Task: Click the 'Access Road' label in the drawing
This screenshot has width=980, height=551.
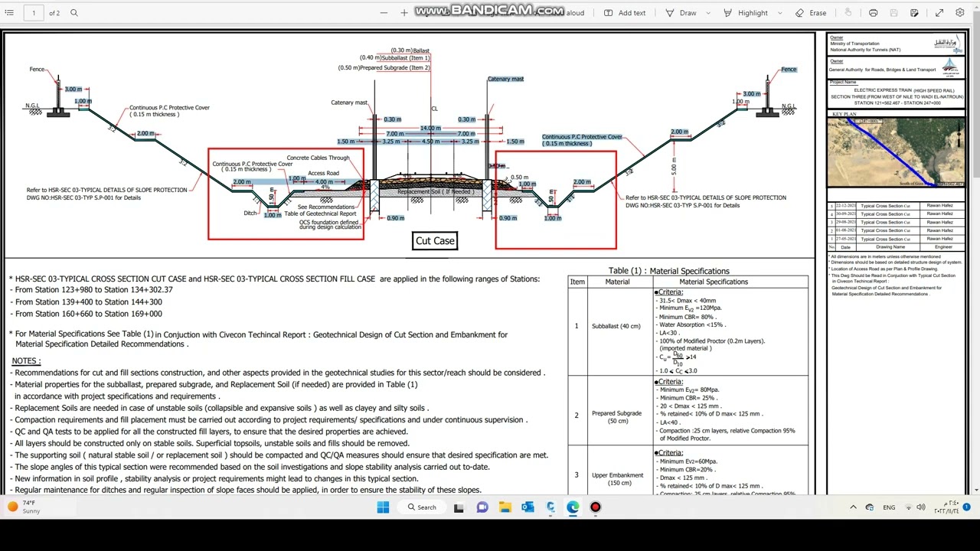Action: tap(323, 174)
